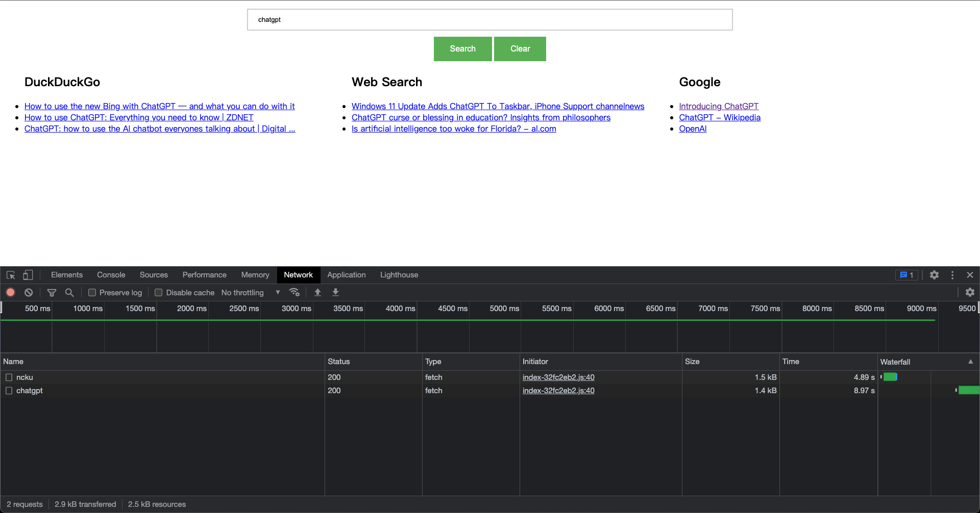Click the 1.5 kB size cell

click(x=766, y=377)
